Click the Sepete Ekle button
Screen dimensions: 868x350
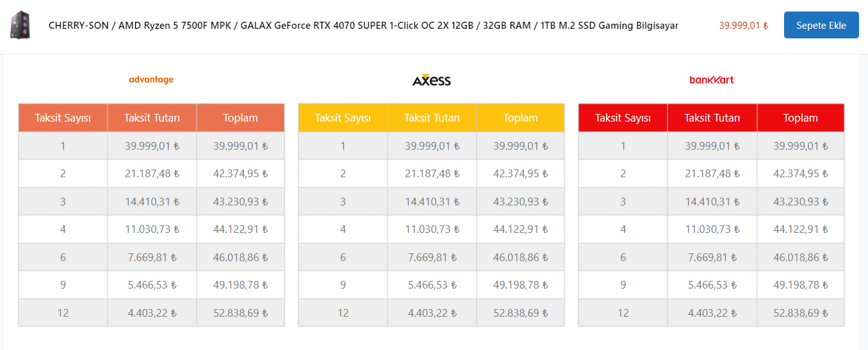pos(821,26)
